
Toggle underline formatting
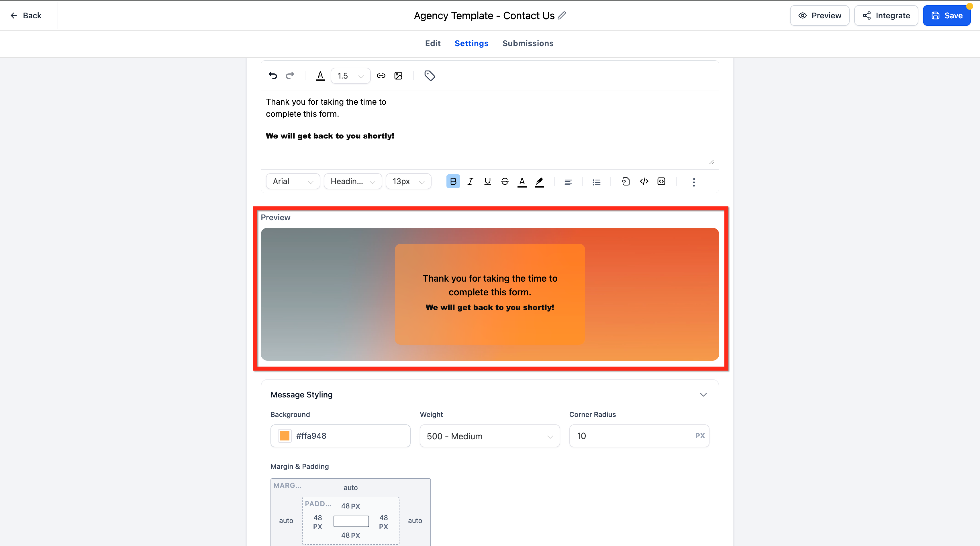pos(487,182)
